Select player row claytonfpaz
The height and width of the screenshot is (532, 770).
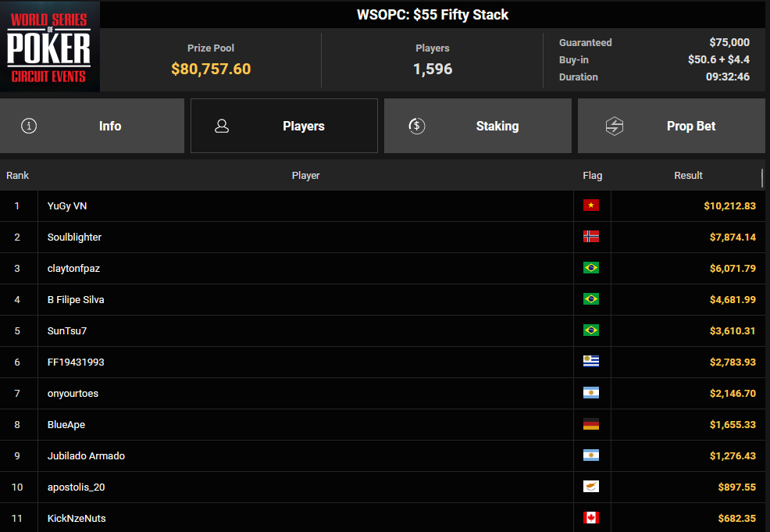point(383,268)
